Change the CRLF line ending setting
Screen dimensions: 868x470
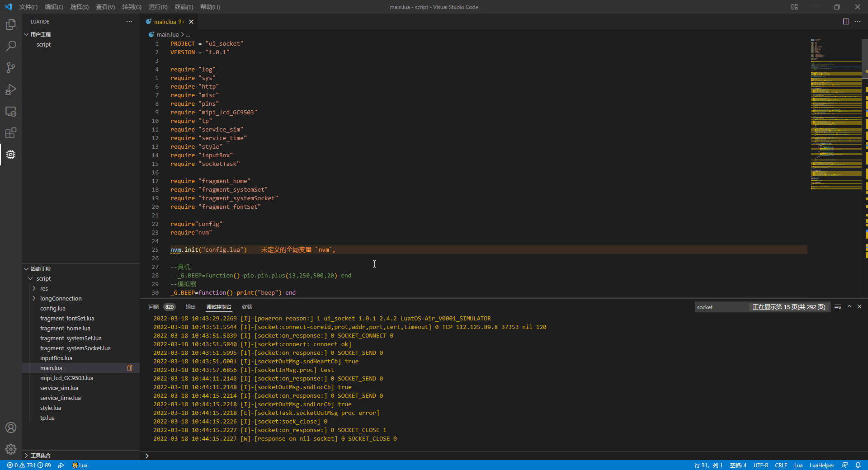781,465
